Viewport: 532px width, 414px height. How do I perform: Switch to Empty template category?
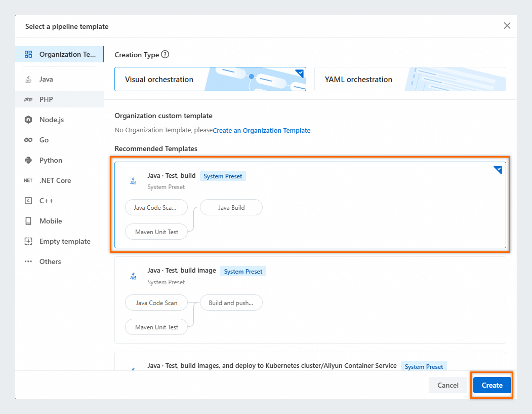[x=65, y=242]
